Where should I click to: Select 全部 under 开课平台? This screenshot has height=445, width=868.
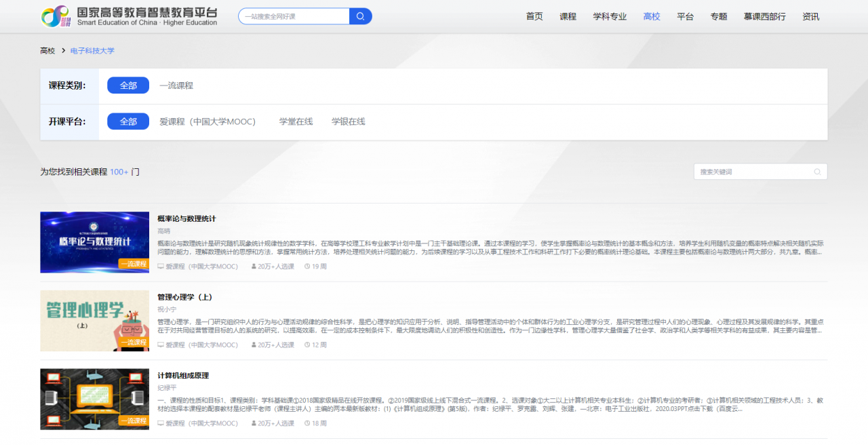click(x=127, y=121)
